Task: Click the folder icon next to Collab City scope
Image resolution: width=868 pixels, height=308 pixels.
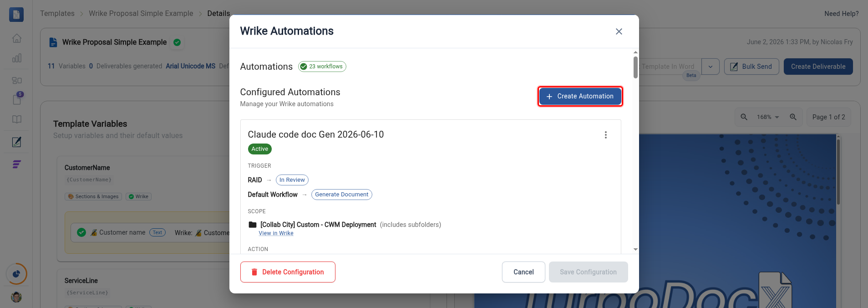Action: 253,225
